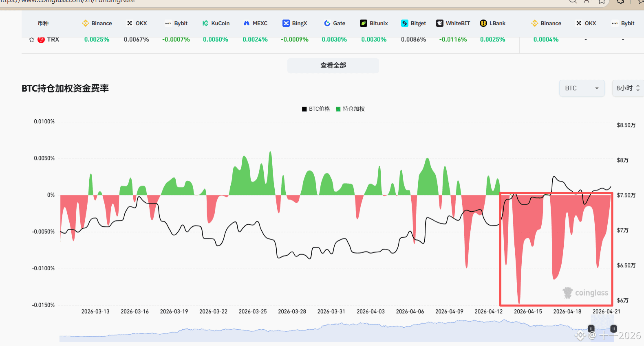The height and width of the screenshot is (346, 644).
Task: Click the Bitget exchange logo icon
Action: coord(405,23)
